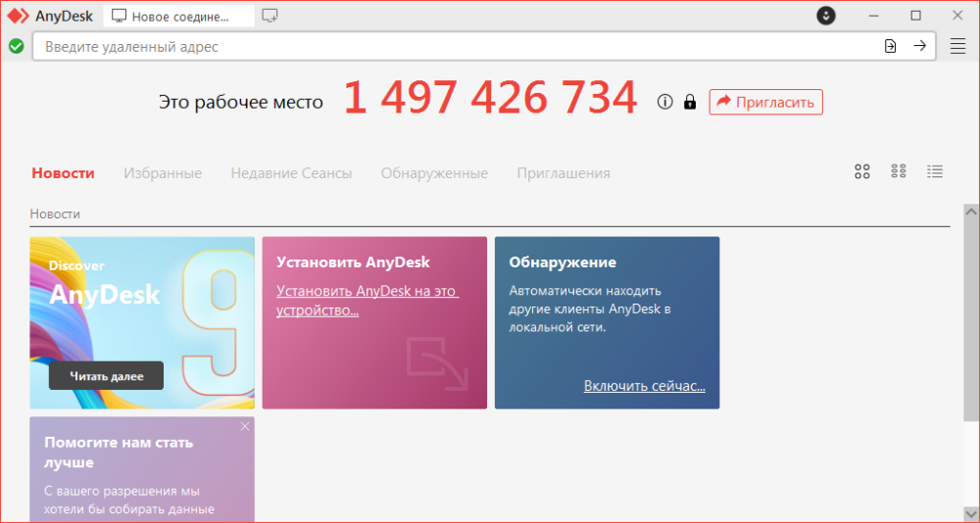Click the green connection status check icon

[x=17, y=46]
